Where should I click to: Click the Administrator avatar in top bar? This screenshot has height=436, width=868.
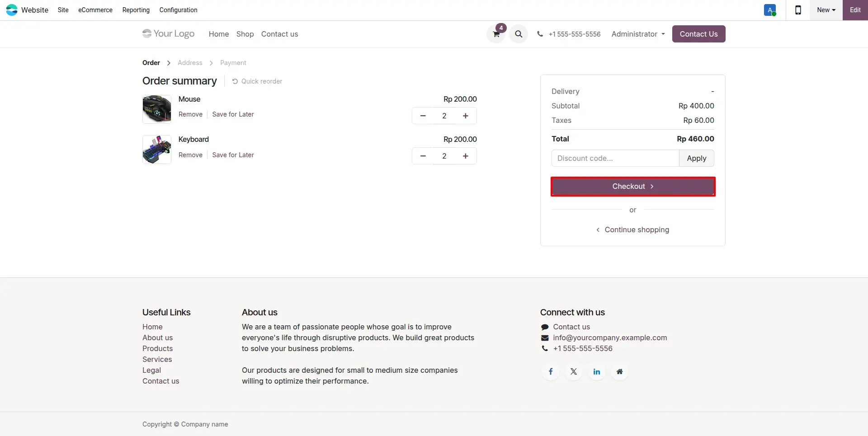click(x=770, y=10)
